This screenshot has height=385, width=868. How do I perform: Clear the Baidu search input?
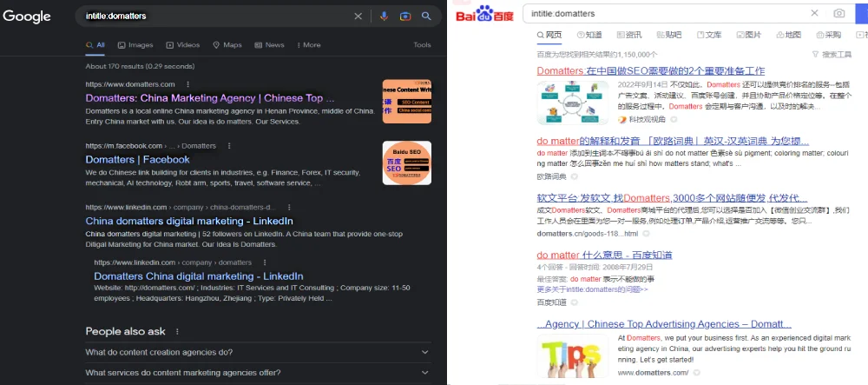tap(814, 13)
